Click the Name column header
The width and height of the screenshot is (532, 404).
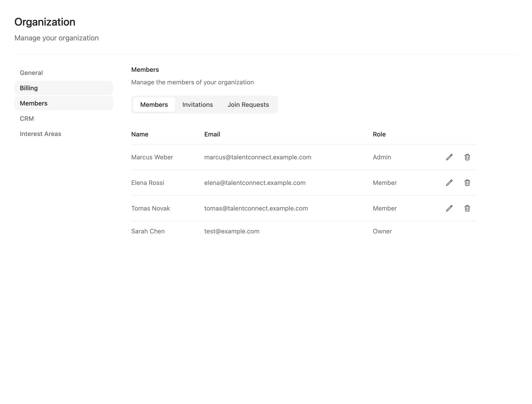pos(140,134)
